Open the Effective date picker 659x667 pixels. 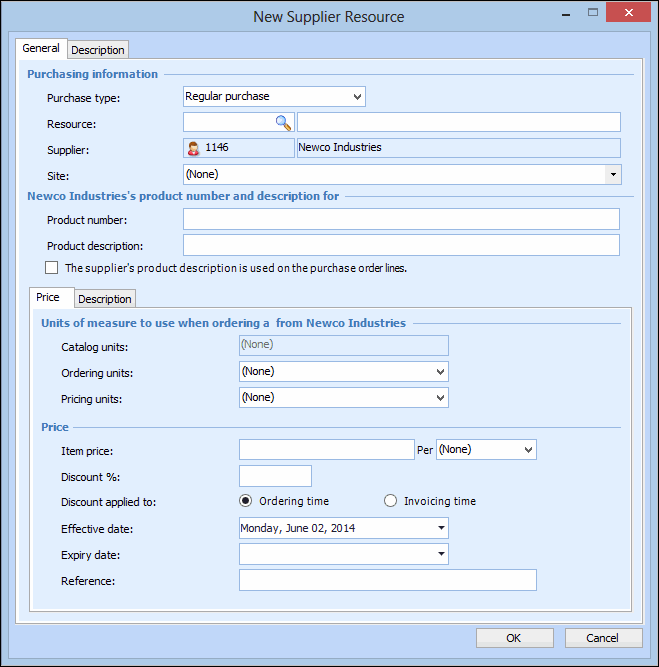pyautogui.click(x=440, y=528)
